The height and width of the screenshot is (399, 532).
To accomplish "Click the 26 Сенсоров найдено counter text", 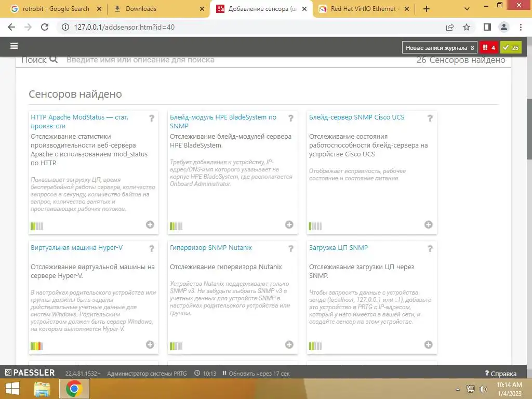I will pyautogui.click(x=461, y=60).
